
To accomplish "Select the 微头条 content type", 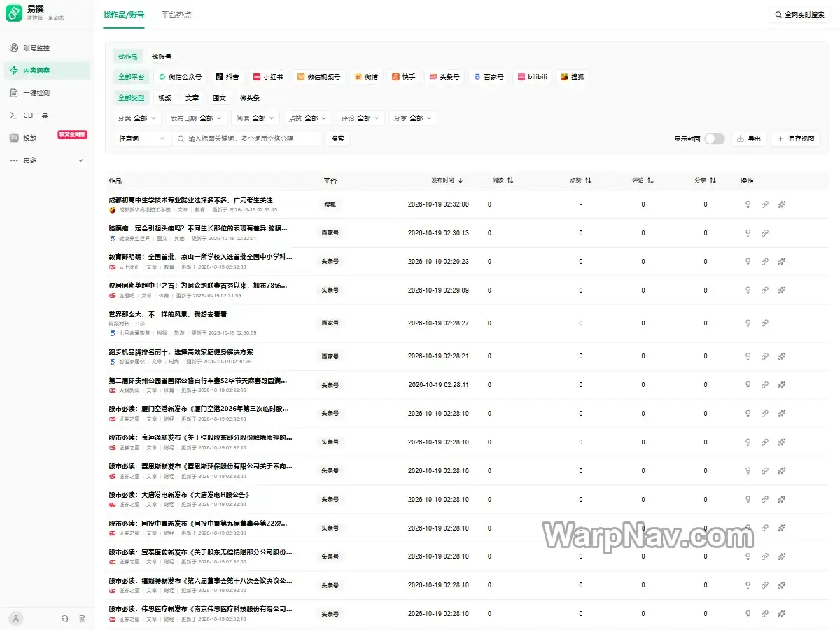I will (250, 98).
